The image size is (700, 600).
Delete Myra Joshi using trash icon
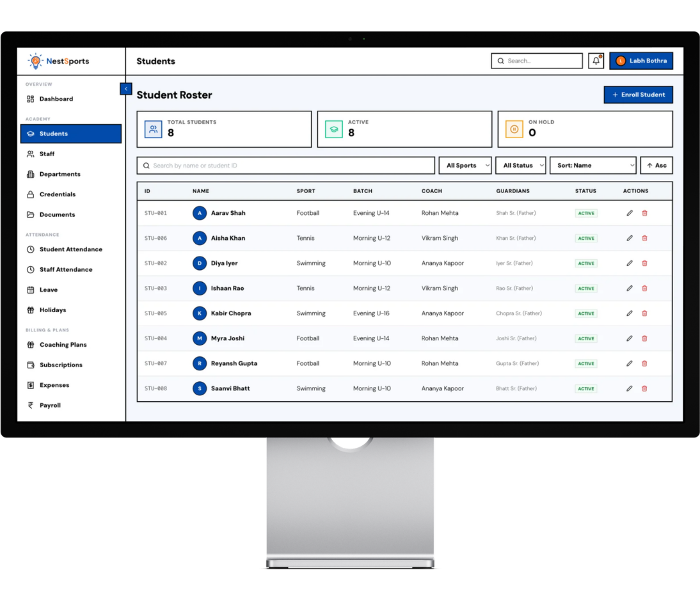pos(644,338)
